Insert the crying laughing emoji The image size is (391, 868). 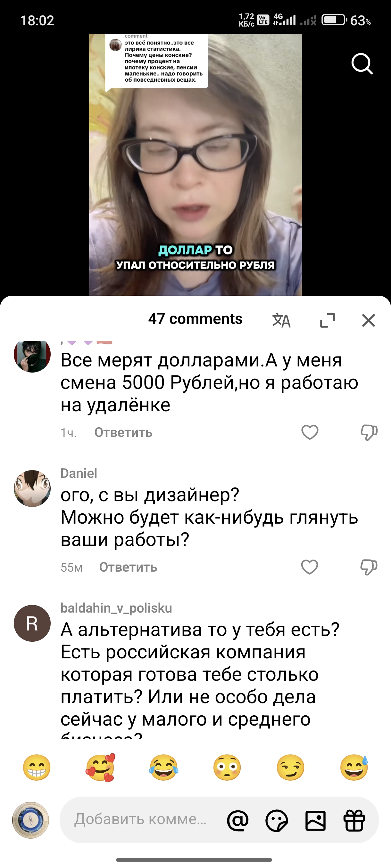pos(164,768)
